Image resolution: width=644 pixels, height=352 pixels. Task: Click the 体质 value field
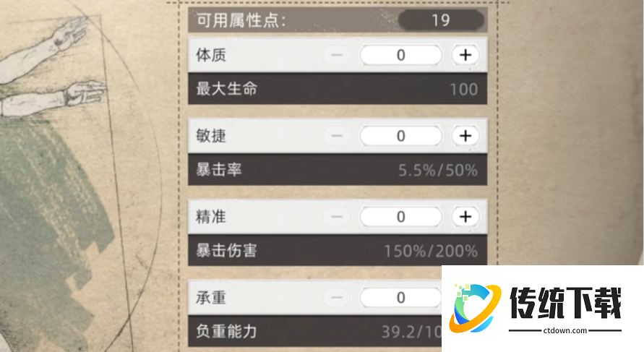[x=400, y=55]
